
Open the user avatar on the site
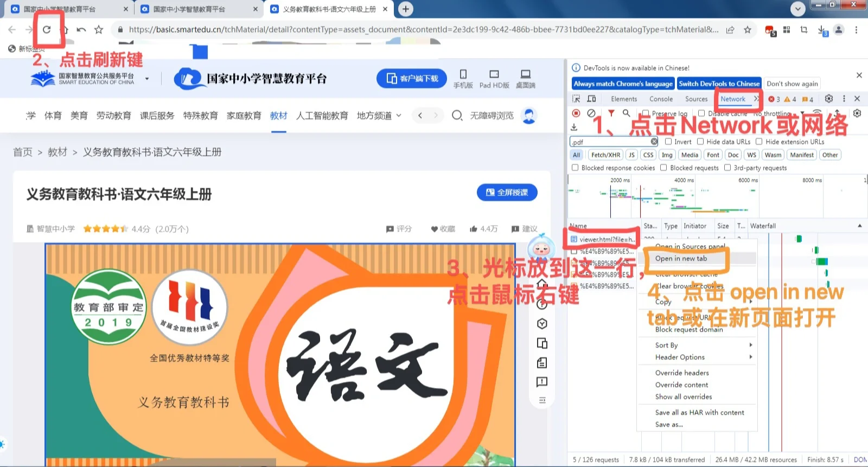pos(528,115)
